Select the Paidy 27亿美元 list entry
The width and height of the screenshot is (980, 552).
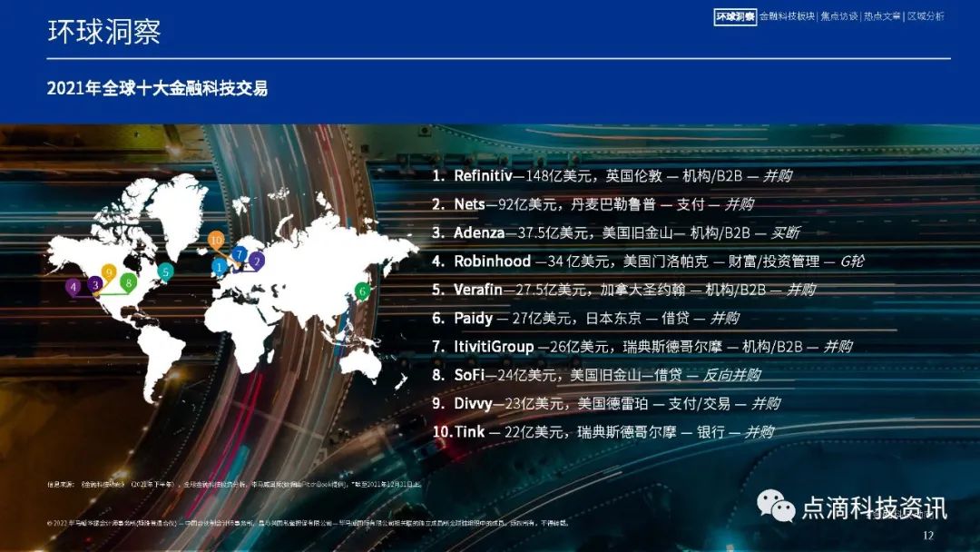(x=585, y=318)
